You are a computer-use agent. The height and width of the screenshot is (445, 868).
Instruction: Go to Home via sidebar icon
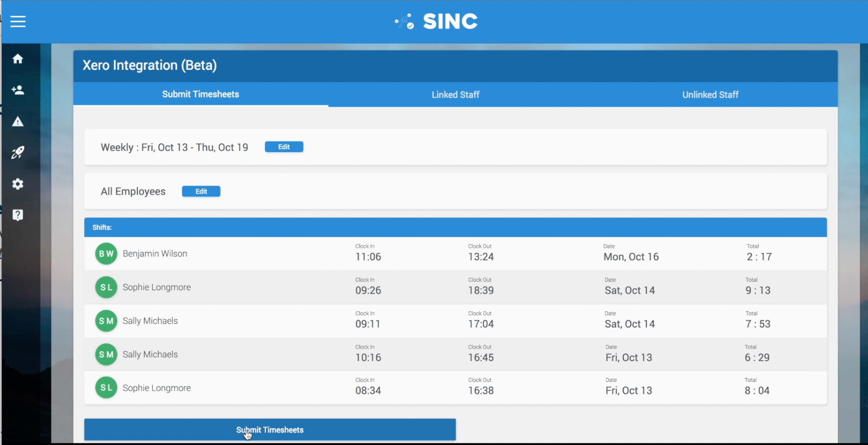(18, 59)
